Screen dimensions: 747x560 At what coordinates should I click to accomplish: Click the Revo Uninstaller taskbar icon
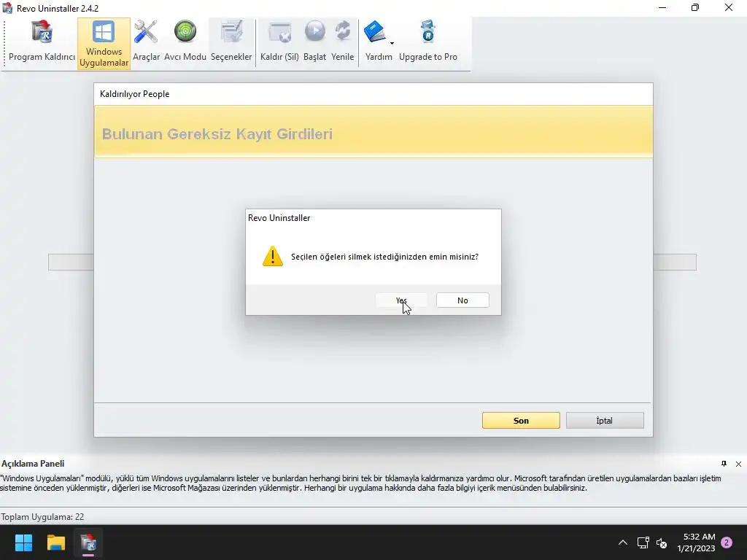tap(88, 542)
